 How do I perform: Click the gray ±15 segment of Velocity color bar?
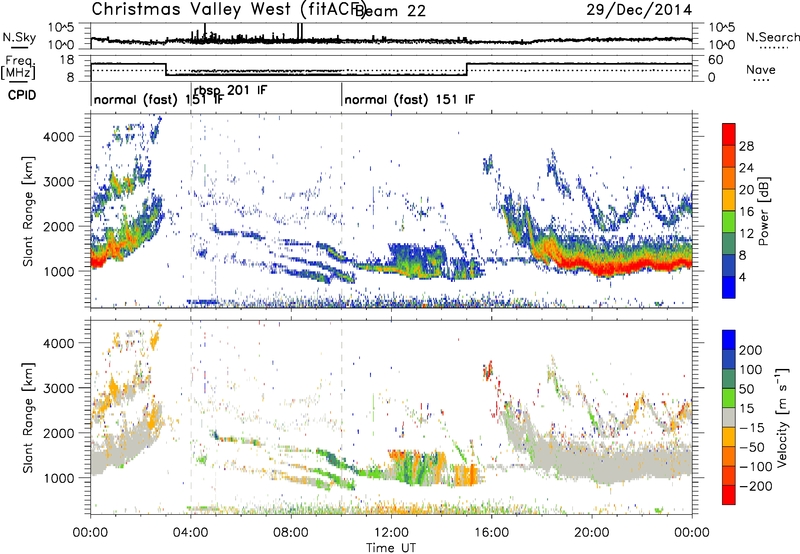click(729, 418)
